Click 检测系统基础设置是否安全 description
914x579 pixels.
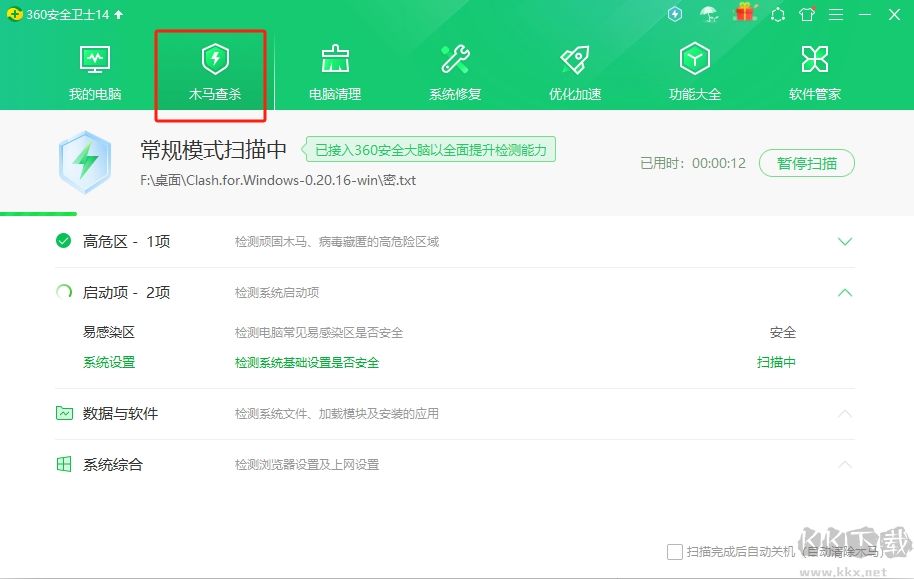tap(307, 363)
